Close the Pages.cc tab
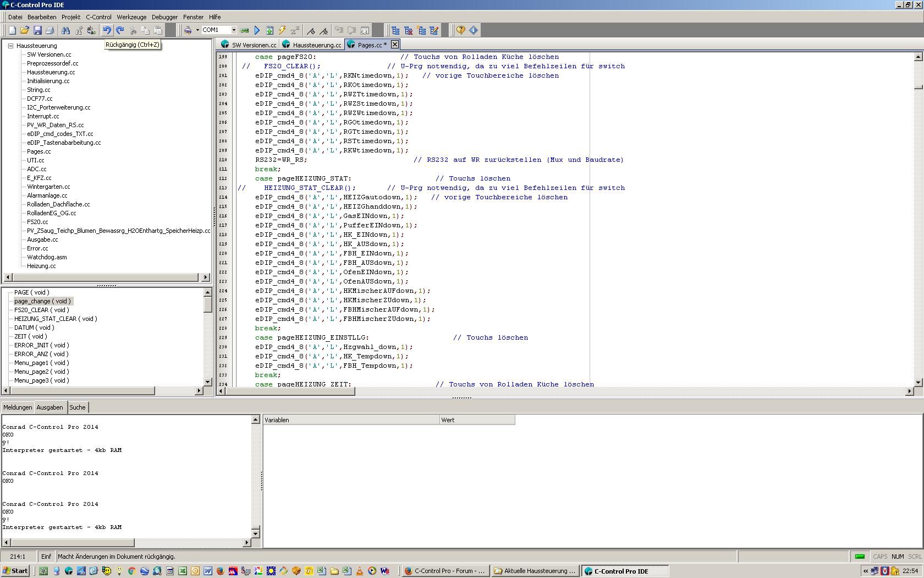The width and height of the screenshot is (924, 578). pos(395,45)
